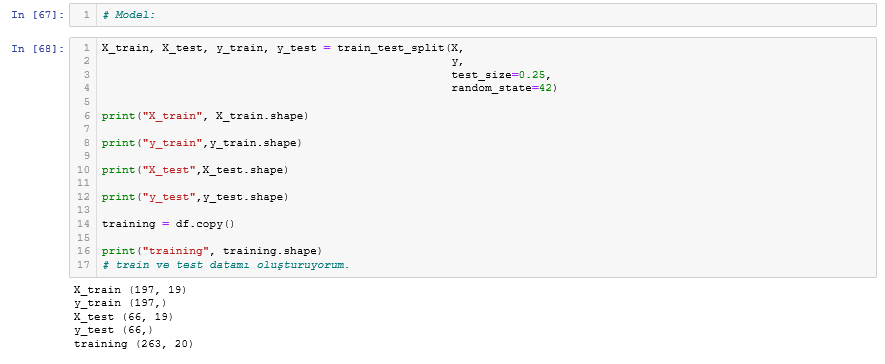Click output line y_test (66,)
This screenshot has height=364, width=885.
click(113, 330)
